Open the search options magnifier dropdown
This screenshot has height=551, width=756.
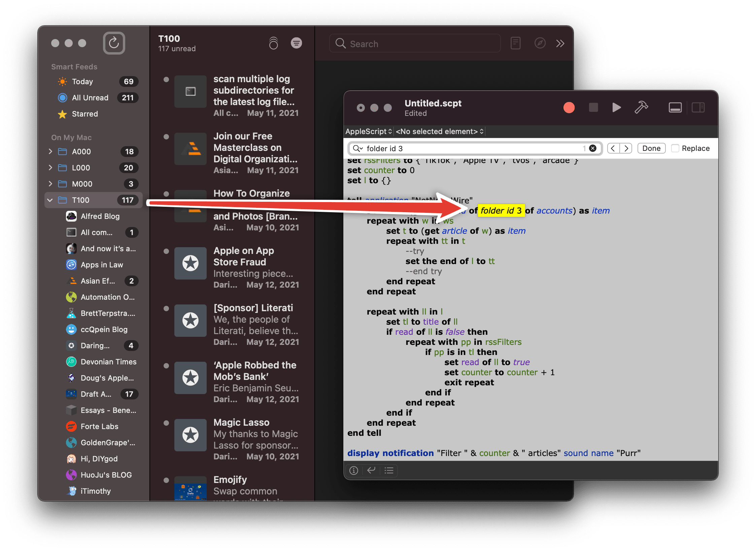357,149
